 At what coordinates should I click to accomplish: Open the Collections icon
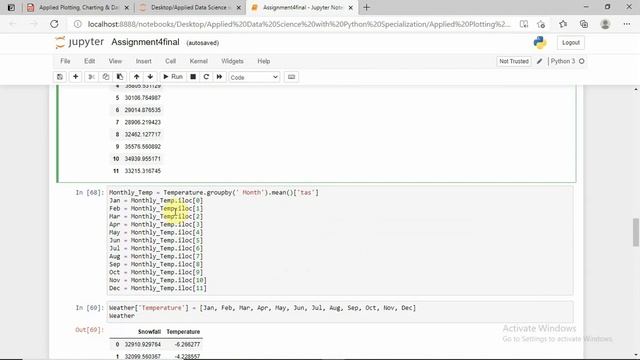coord(584,24)
